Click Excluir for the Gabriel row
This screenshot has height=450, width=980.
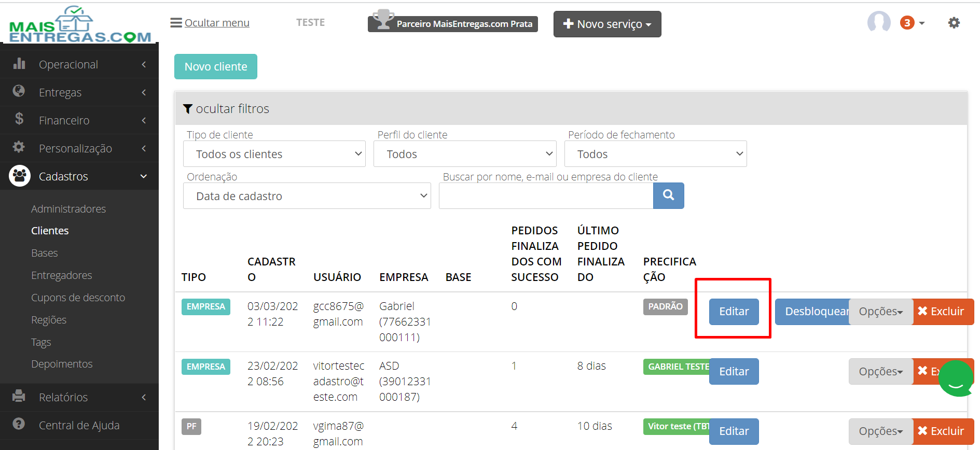click(943, 312)
